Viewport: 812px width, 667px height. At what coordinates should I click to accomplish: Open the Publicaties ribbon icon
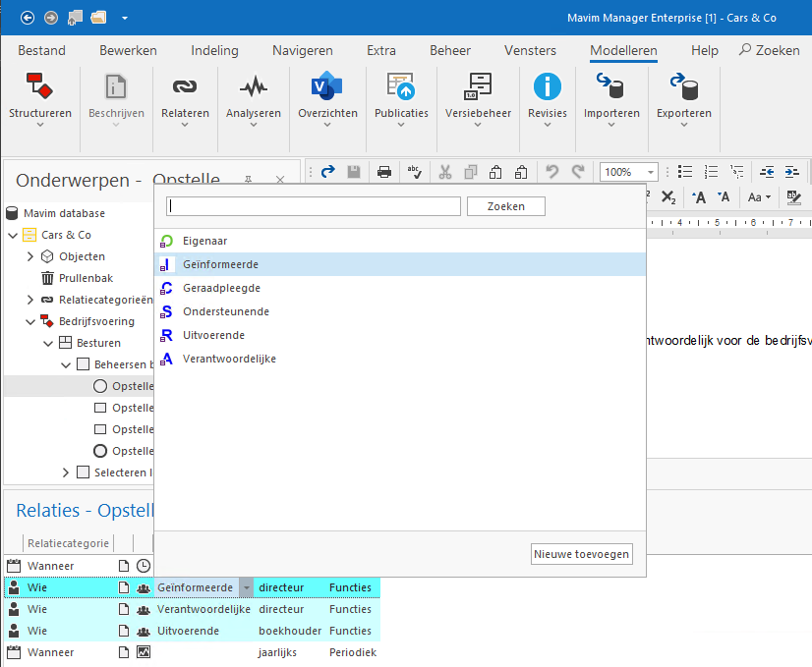(x=401, y=88)
